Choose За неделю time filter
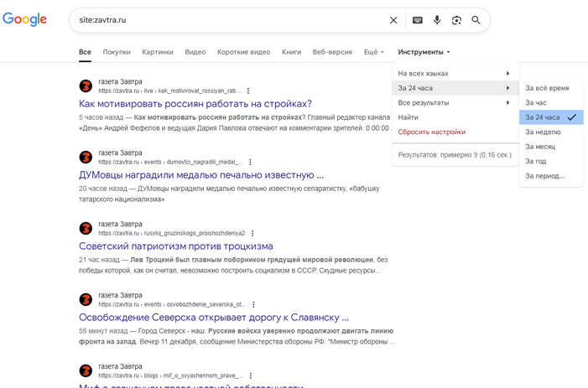 click(x=543, y=132)
